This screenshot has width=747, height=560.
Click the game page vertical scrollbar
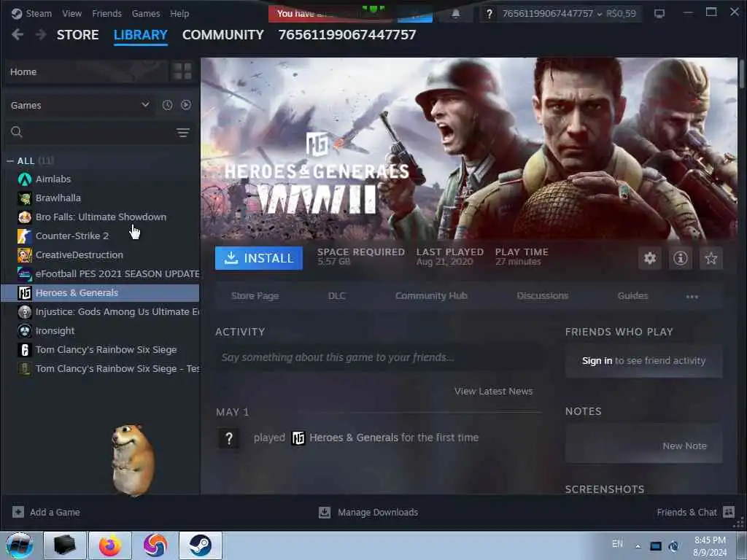pyautogui.click(x=742, y=74)
